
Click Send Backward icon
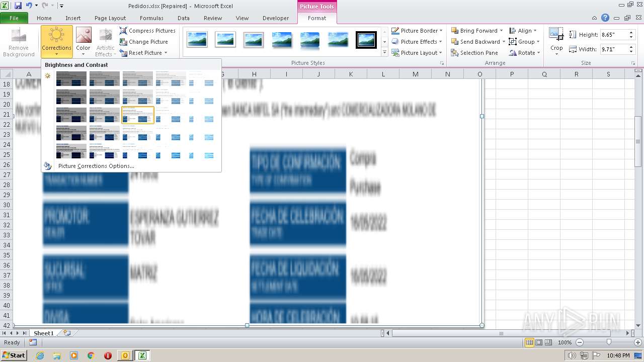pyautogui.click(x=455, y=42)
